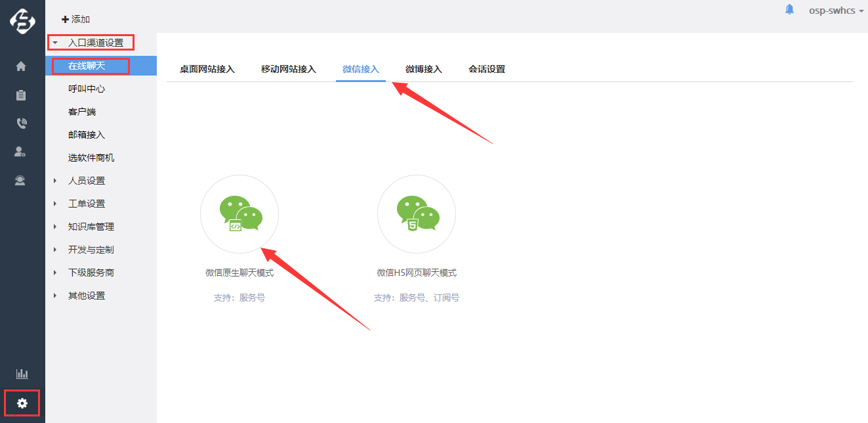Click the notification bell icon
This screenshot has height=423, width=868.
coord(789,10)
